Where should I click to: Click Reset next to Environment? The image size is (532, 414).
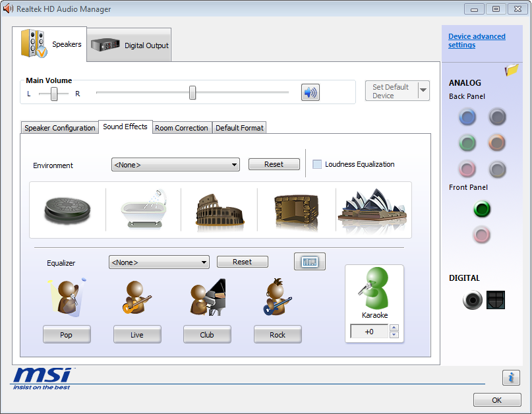[x=274, y=164]
